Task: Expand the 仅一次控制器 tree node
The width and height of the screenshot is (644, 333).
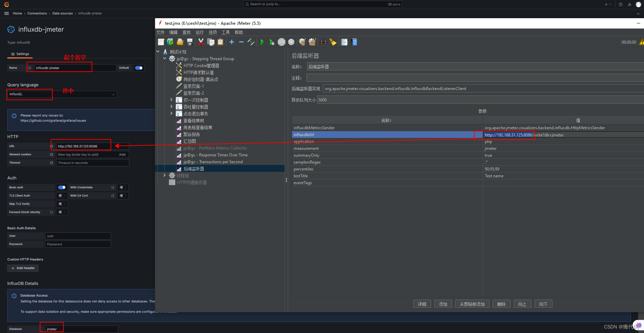Action: point(171,100)
